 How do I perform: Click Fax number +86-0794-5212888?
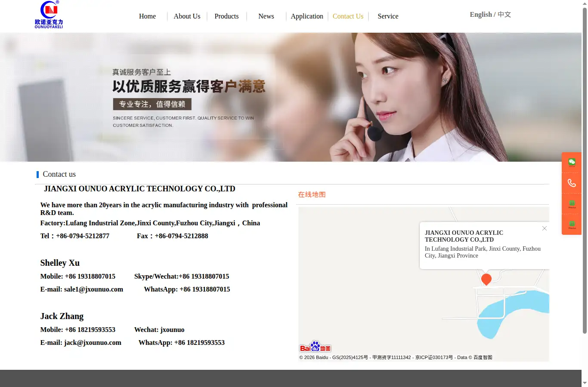pyautogui.click(x=182, y=236)
